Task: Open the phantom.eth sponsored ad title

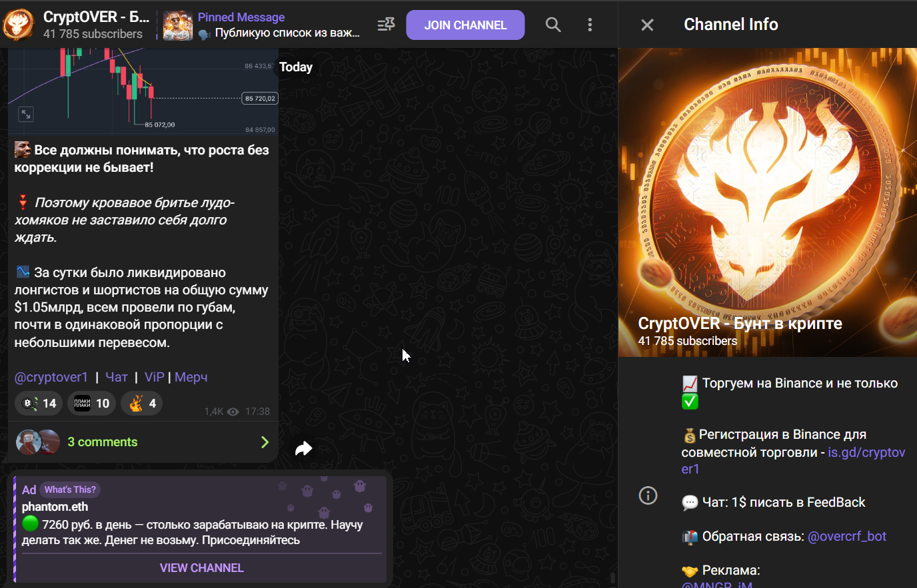Action: pos(55,507)
